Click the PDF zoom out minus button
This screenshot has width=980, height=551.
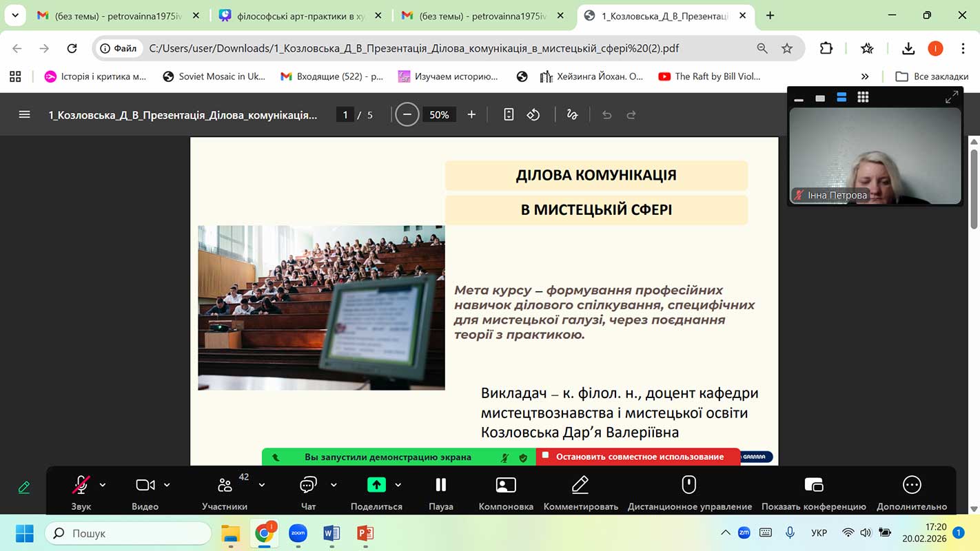click(407, 115)
